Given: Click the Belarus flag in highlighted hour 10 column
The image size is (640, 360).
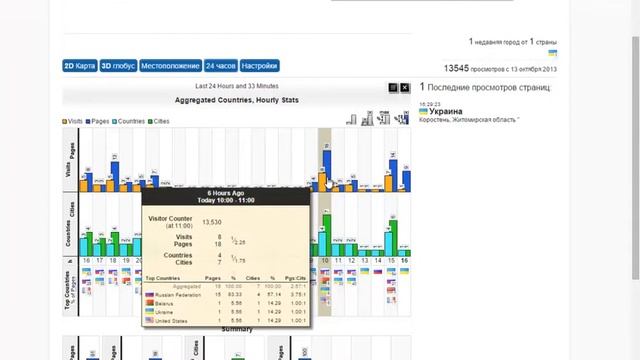Looking at the screenshot, I should point(324,281).
